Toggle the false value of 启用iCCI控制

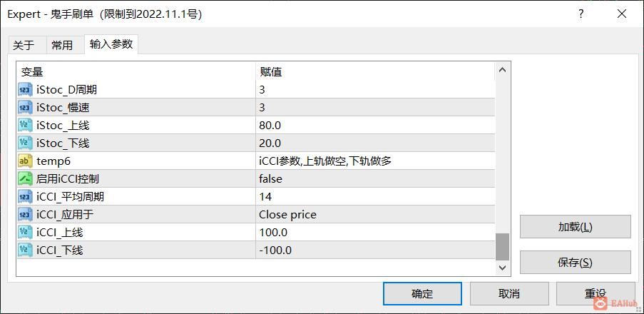click(x=375, y=179)
